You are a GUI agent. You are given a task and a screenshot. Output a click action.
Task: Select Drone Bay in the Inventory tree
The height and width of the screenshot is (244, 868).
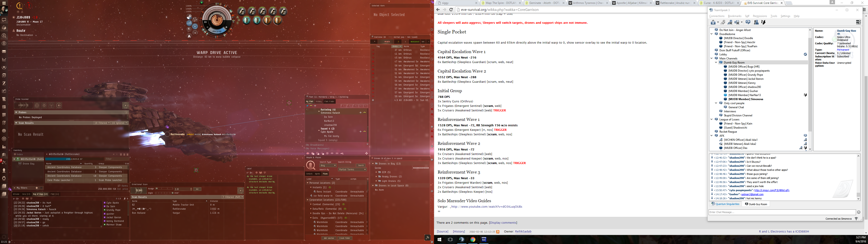(28, 163)
